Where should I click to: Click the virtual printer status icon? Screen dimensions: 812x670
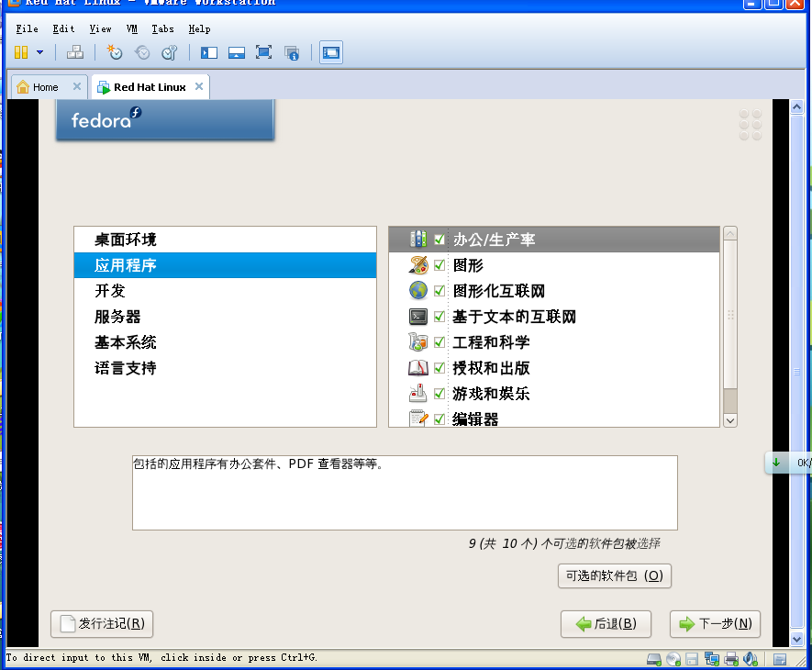click(x=730, y=659)
